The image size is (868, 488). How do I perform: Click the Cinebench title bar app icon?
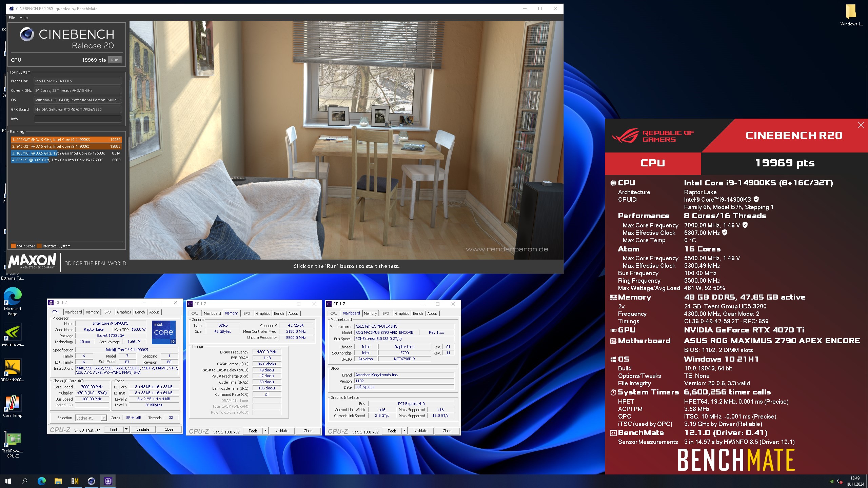(x=12, y=8)
